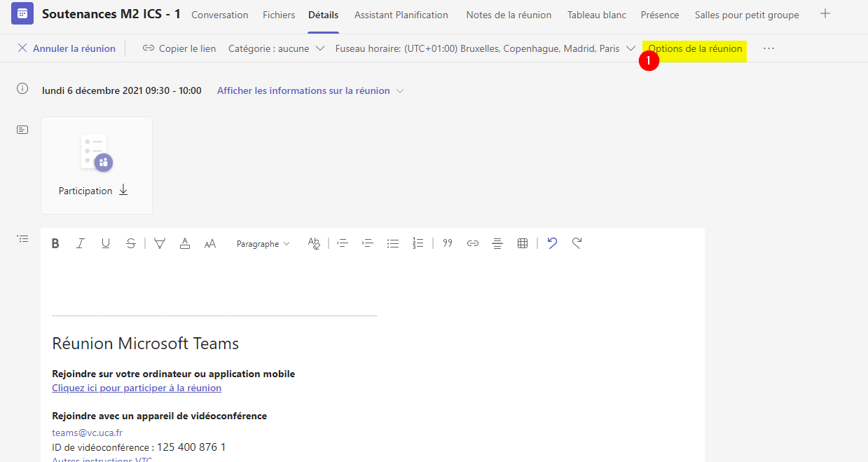Insert a quote block
This screenshot has width=868, height=462.
[447, 243]
